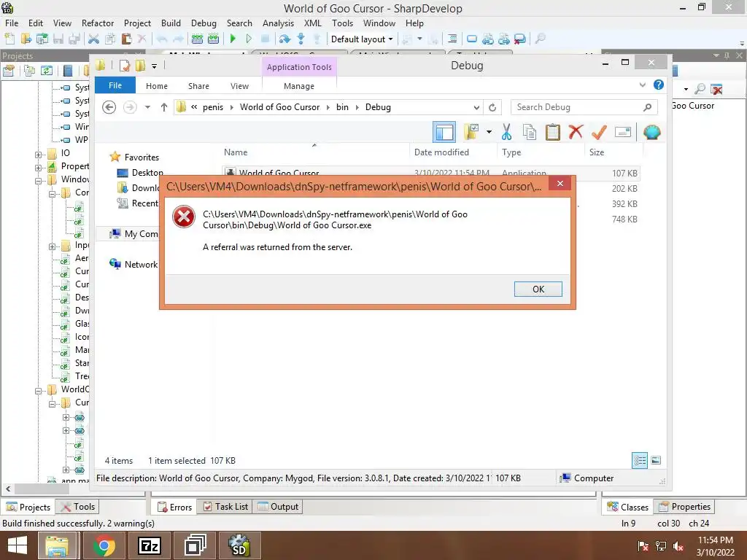747x560 pixels.
Task: Expand the Explorer ribbon chevron
Action: pyautogui.click(x=642, y=85)
